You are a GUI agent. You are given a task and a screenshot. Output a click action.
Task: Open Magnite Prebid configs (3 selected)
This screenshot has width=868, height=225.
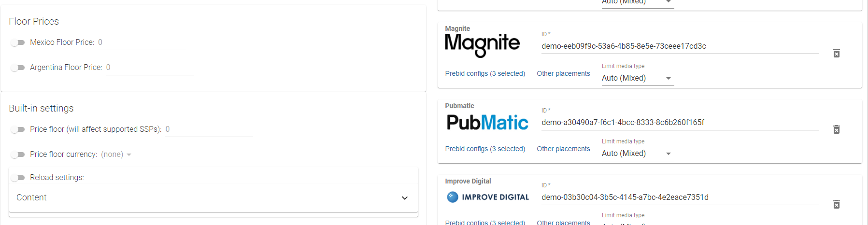point(485,73)
